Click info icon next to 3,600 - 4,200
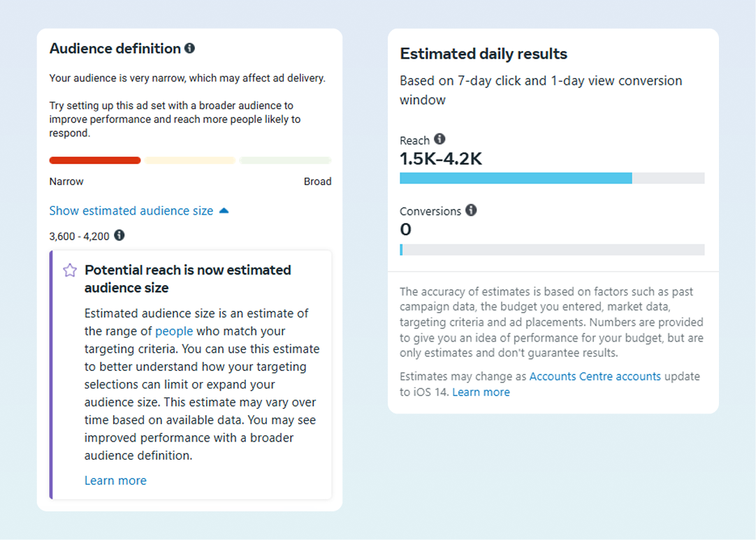The height and width of the screenshot is (540, 756). point(119,235)
